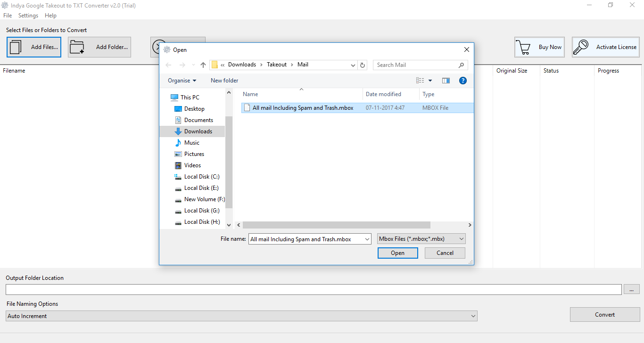Open the File Naming Options dropdown
This screenshot has height=343, width=644.
[241, 316]
